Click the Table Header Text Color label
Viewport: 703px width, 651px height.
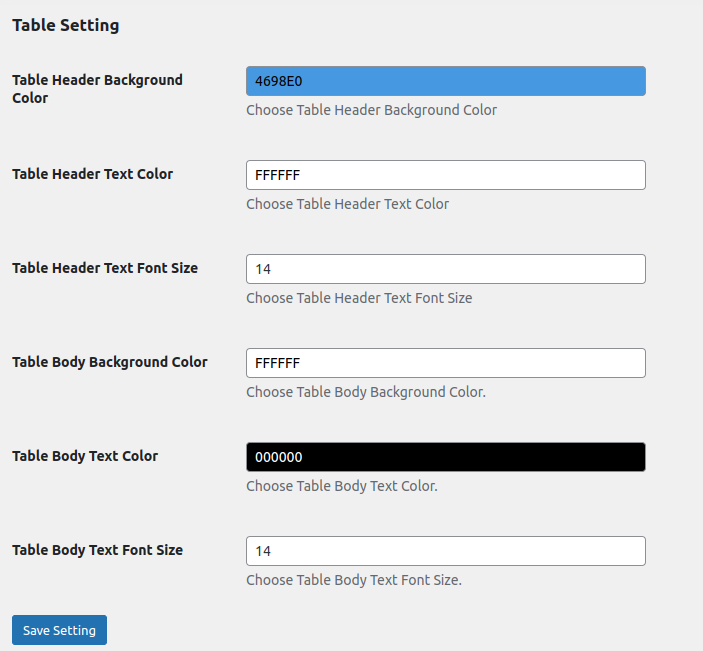pyautogui.click(x=92, y=174)
